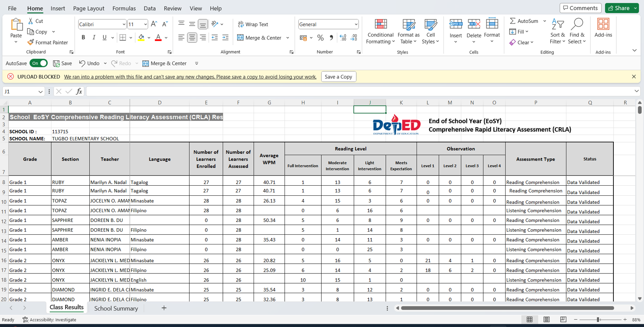
Task: Toggle Top Align
Action: (181, 24)
